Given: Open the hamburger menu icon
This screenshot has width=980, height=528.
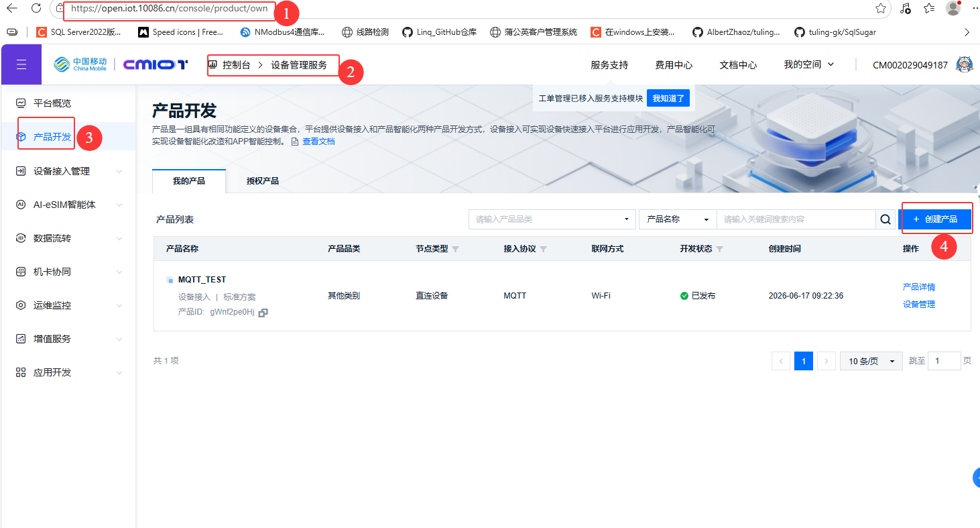Looking at the screenshot, I should pyautogui.click(x=21, y=64).
